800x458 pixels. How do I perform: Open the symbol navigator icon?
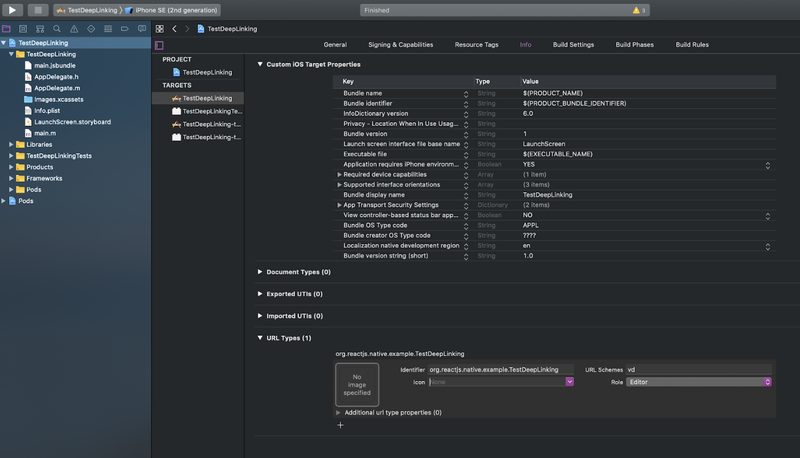pyautogui.click(x=40, y=29)
